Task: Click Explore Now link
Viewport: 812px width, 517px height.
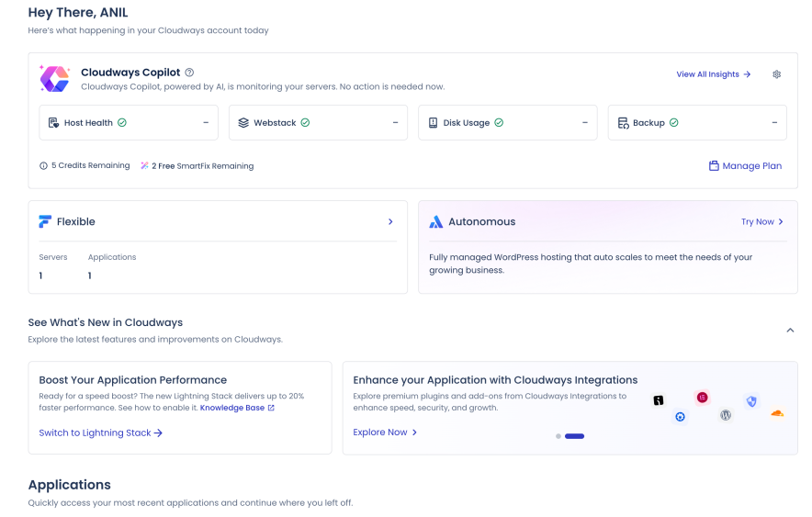Action: (x=385, y=433)
